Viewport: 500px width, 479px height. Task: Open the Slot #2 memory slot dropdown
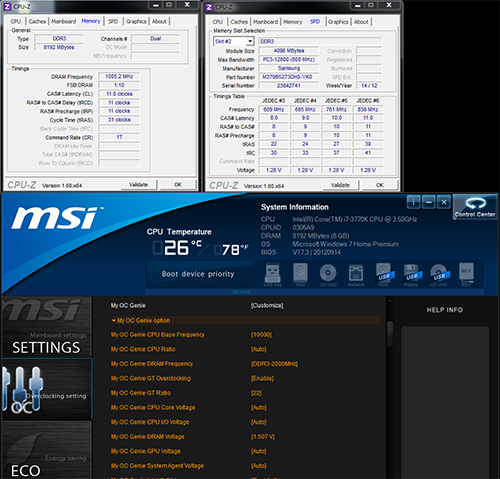point(250,41)
